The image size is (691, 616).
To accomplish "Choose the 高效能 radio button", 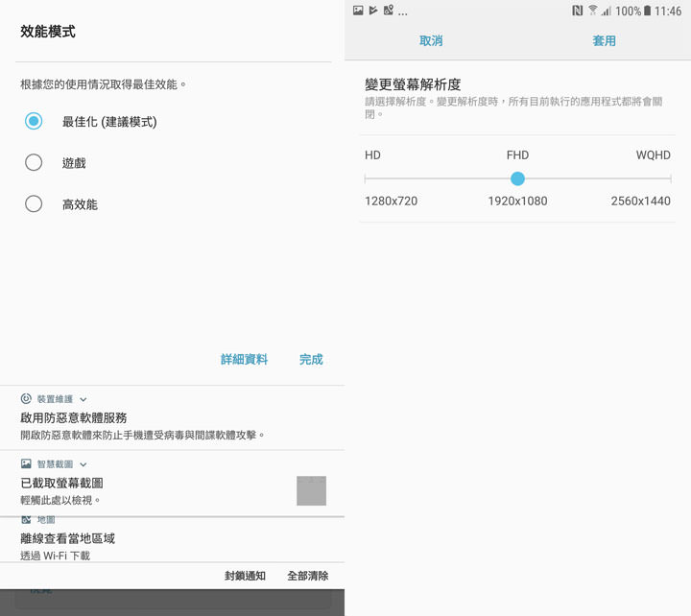I will [34, 204].
